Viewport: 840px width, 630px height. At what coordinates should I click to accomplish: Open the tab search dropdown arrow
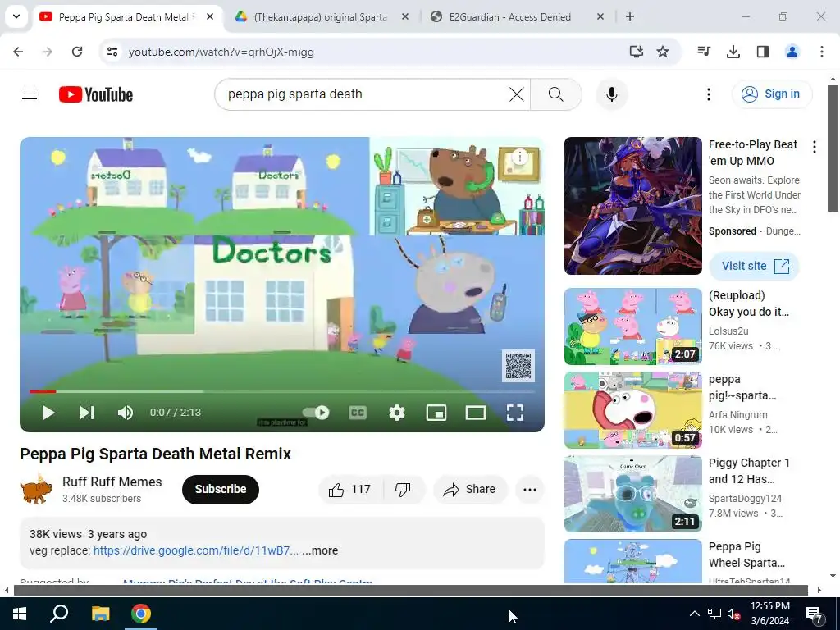pos(16,16)
